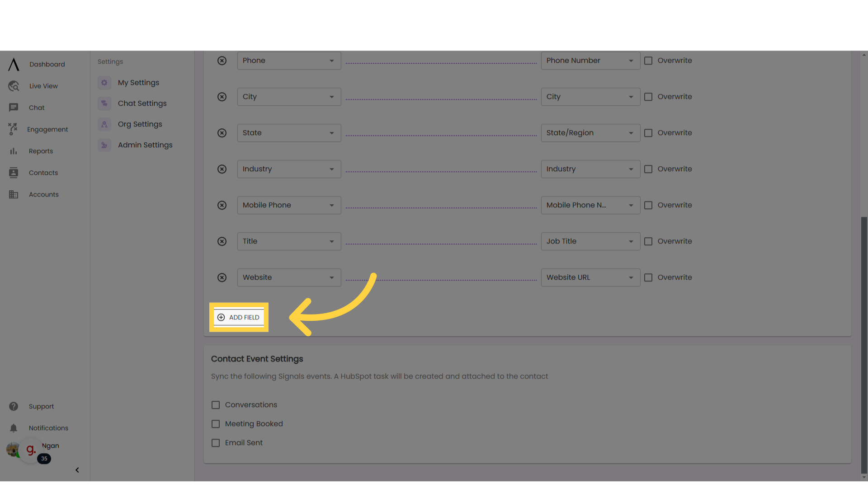Open Live View panel

(43, 86)
